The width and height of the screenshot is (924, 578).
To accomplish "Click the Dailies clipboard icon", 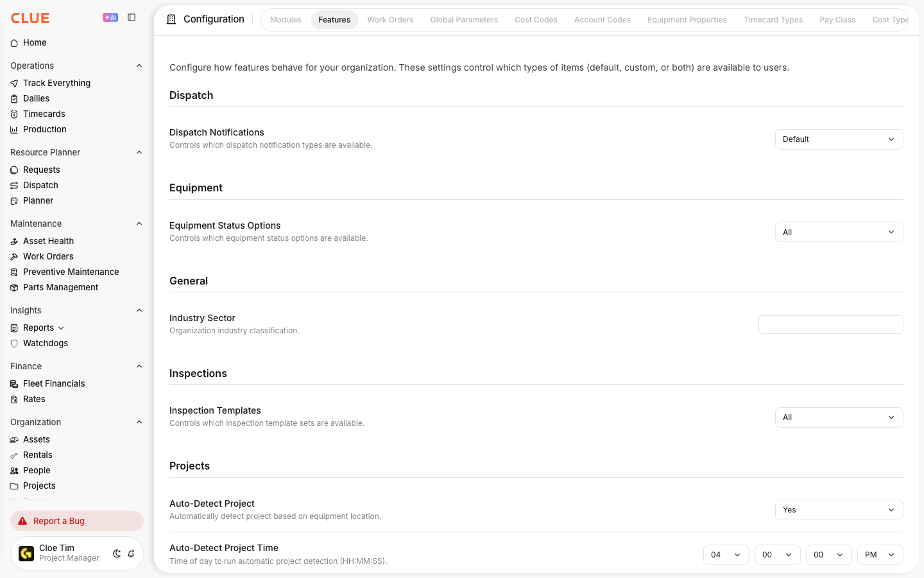I will [x=14, y=99].
